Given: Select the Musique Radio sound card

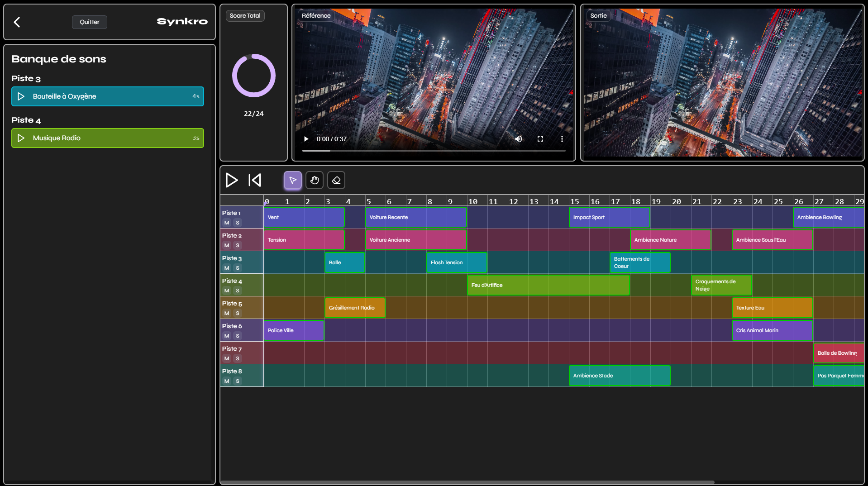Looking at the screenshot, I should (108, 138).
